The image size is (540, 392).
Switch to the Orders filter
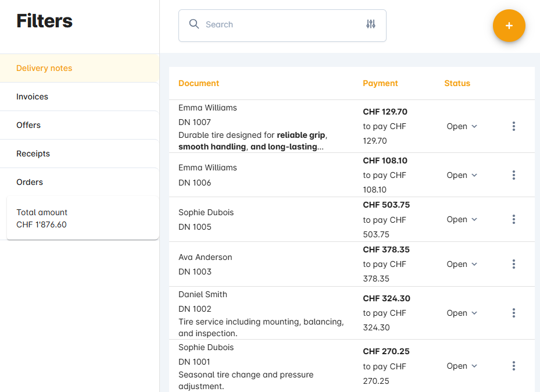80,182
